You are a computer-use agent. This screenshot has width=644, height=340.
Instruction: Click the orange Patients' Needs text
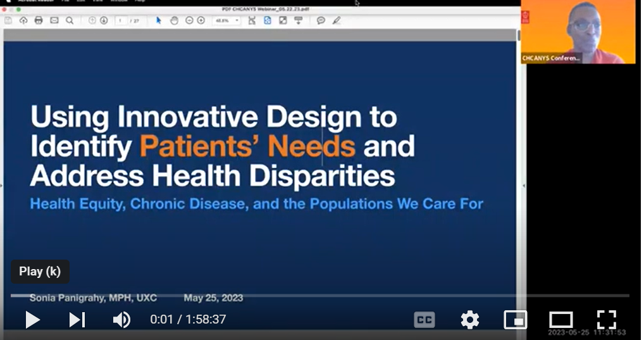coord(247,146)
